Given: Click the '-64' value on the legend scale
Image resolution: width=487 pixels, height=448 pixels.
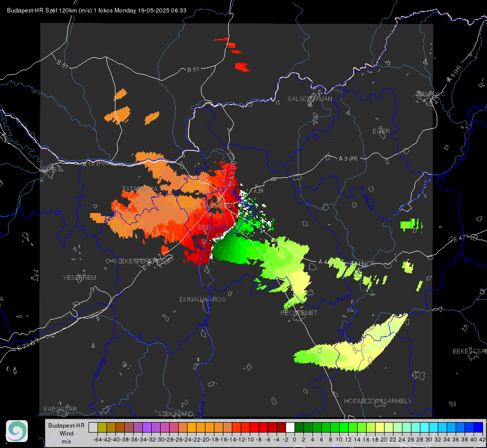Looking at the screenshot, I should tap(97, 440).
